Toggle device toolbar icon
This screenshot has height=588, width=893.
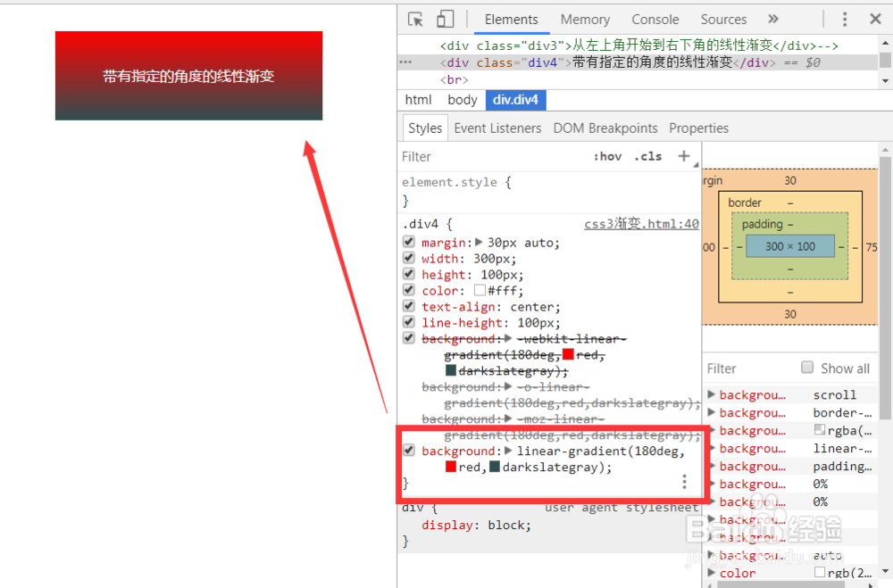(445, 19)
